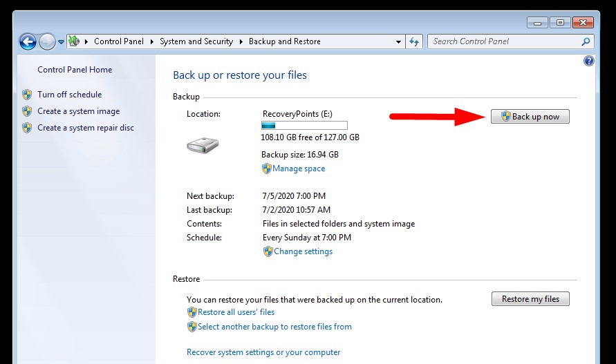The image size is (616, 364).
Task: Open the recent pages dropdown arrow
Action: 61,42
